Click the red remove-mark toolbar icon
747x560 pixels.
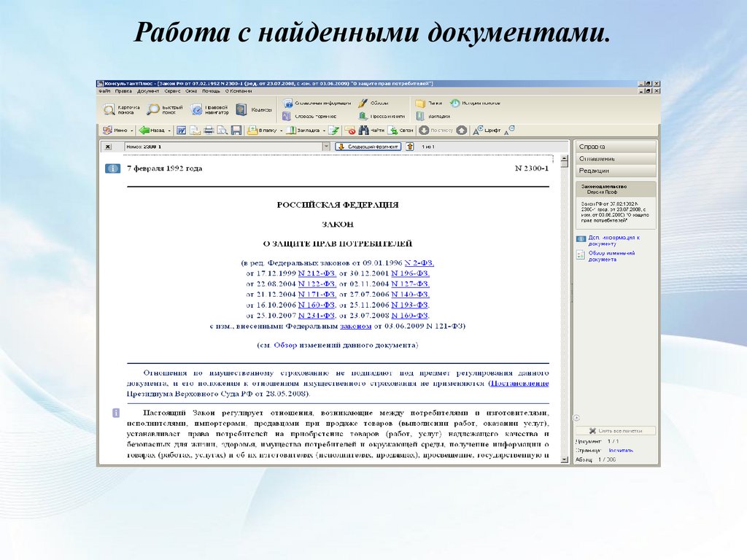click(x=350, y=130)
